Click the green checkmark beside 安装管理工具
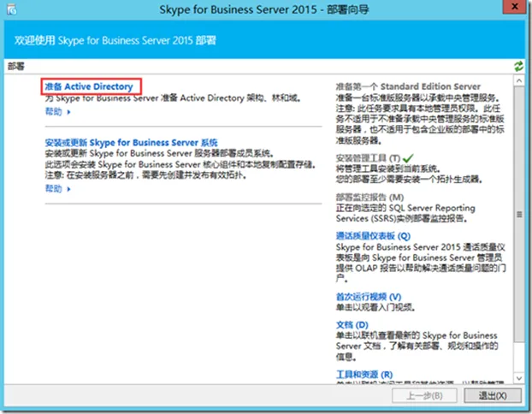532x414 pixels. [x=408, y=157]
